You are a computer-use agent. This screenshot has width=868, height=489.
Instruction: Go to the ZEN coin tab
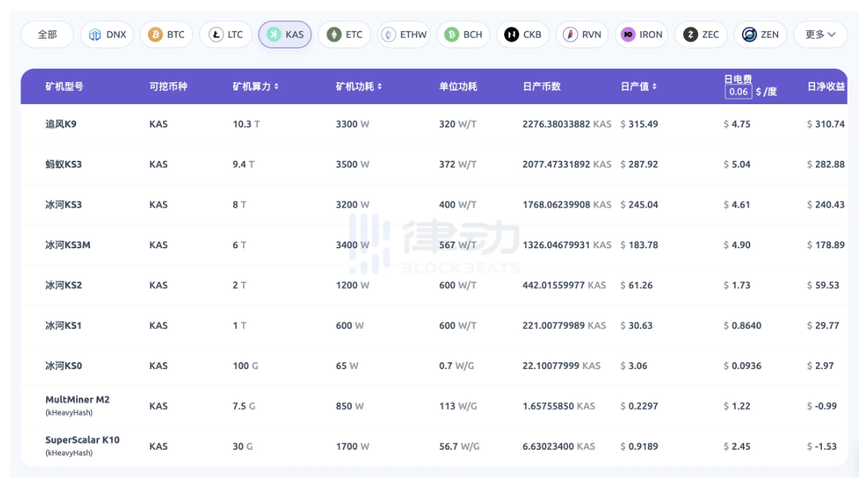tap(761, 35)
